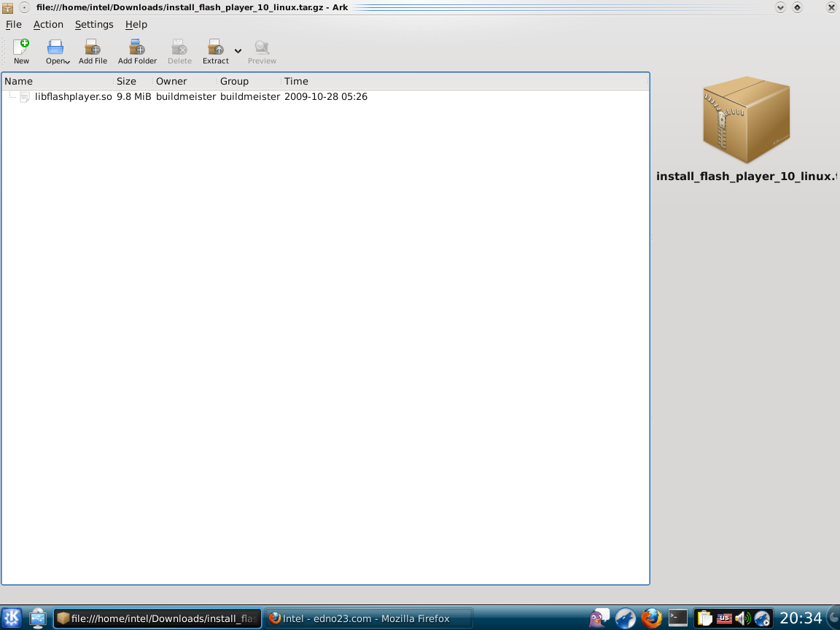840x630 pixels.
Task: Open the Klipper clipboard tray icon
Action: [704, 619]
